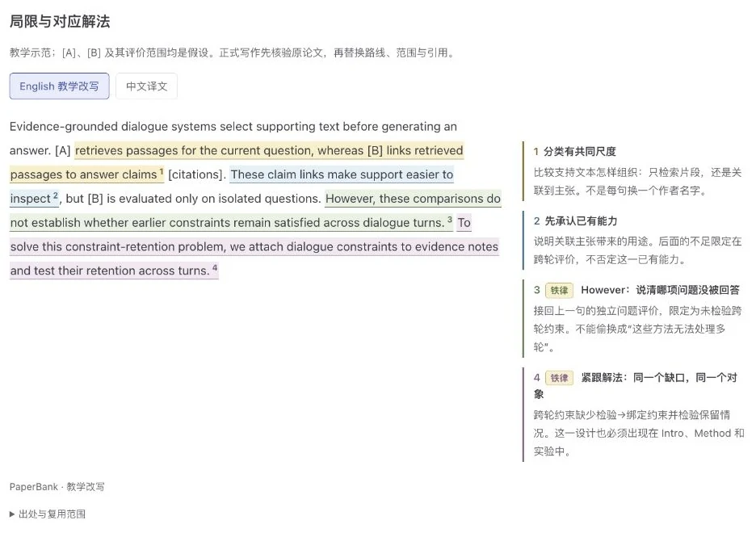Screen dimensions: 756x533
Task: Click the heading '局限与对应解法'
Action: (60, 21)
